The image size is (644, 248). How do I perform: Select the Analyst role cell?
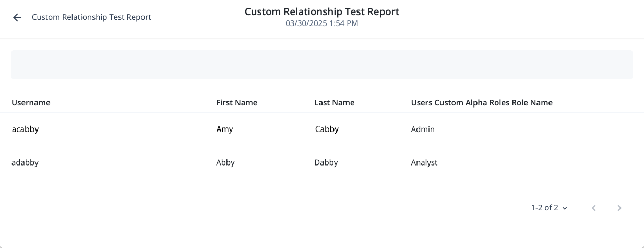424,162
